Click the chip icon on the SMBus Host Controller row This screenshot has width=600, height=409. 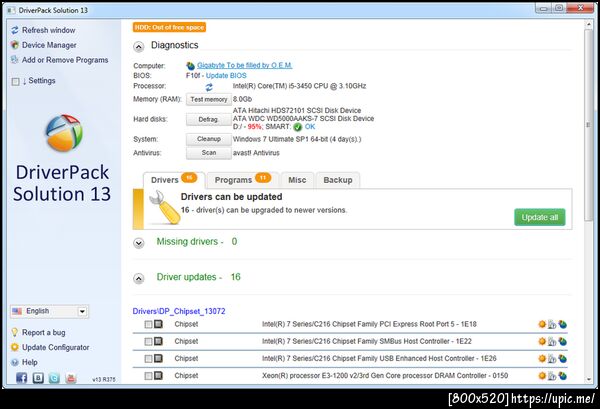tap(158, 341)
